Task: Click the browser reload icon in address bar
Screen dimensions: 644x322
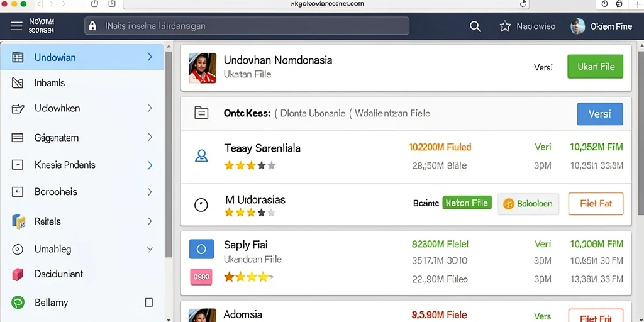Action: pos(523,4)
